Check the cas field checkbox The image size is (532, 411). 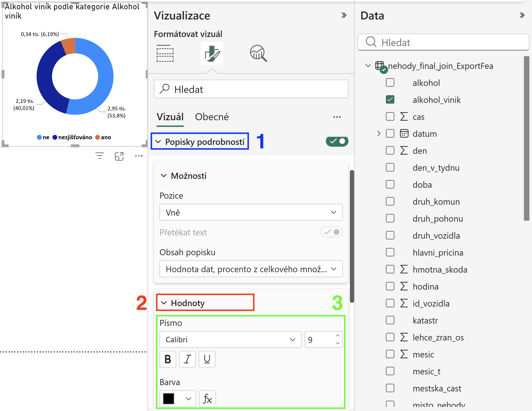[390, 116]
